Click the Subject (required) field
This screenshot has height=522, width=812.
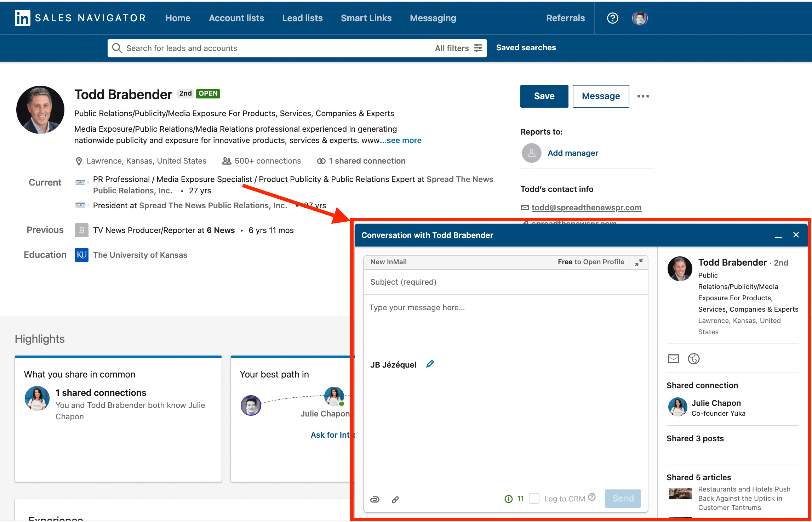point(505,282)
